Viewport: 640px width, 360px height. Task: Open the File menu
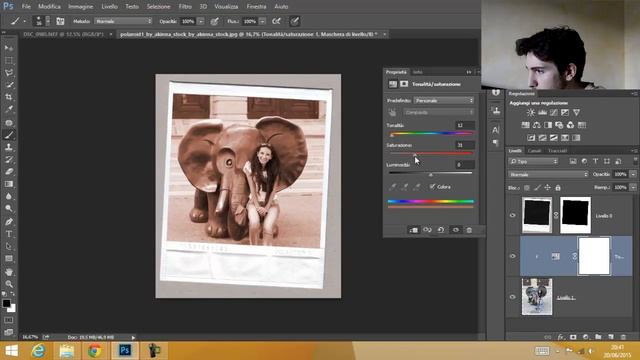26,7
